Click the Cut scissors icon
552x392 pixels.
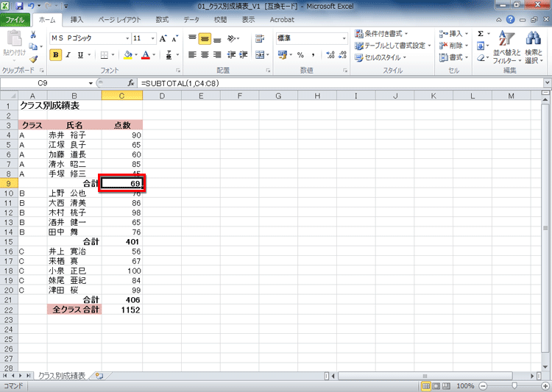pyautogui.click(x=33, y=35)
